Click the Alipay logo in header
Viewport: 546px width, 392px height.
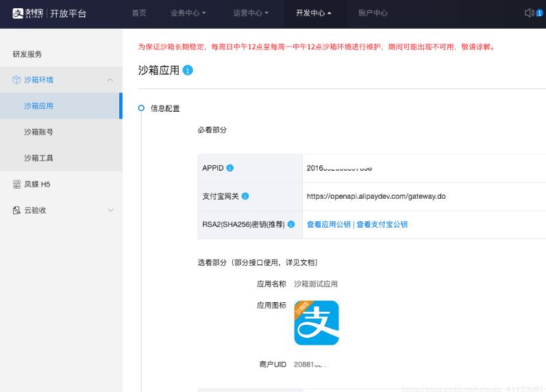pos(28,13)
